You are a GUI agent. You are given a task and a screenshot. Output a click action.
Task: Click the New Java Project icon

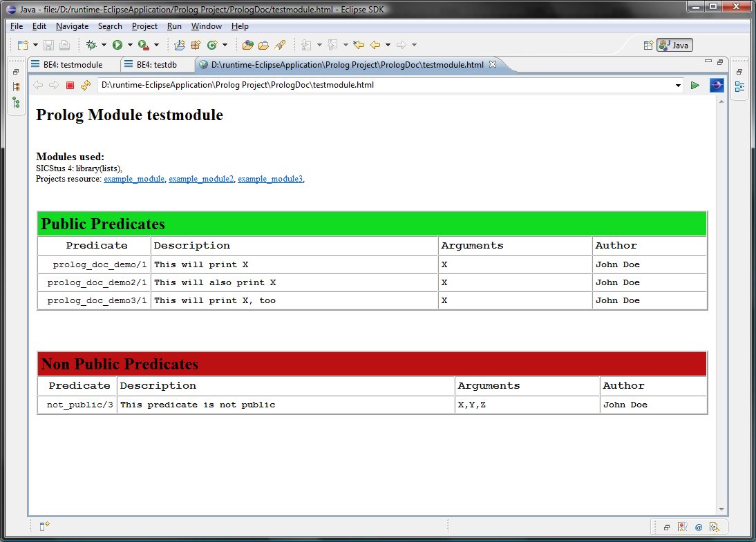180,45
